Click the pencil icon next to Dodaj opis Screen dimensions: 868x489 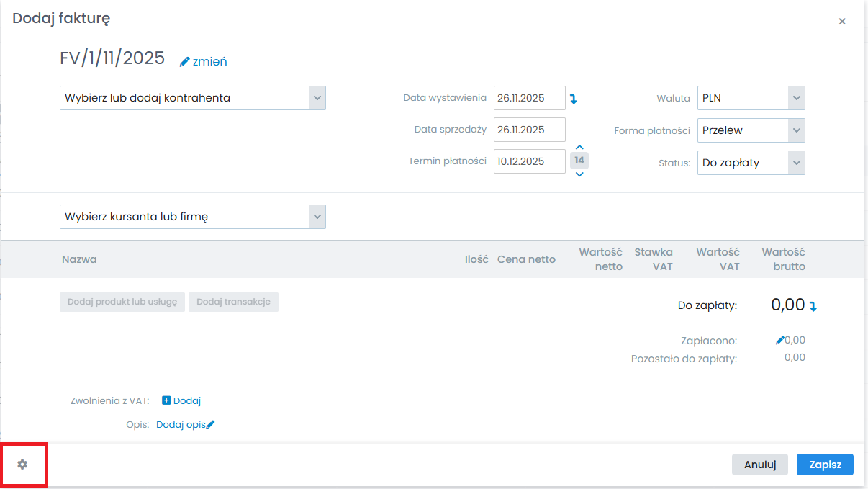pos(210,425)
